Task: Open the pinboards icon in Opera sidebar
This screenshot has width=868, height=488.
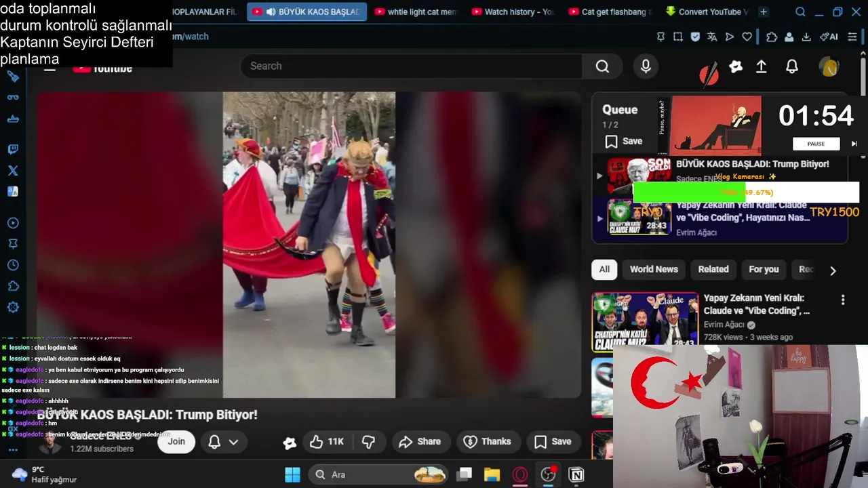Action: [x=13, y=244]
